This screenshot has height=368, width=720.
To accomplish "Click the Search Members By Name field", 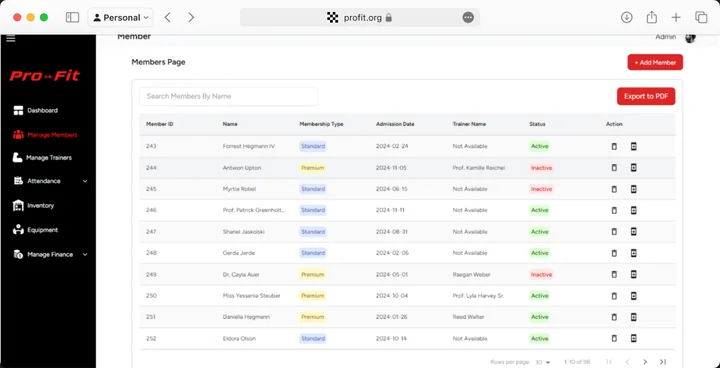I will [229, 96].
